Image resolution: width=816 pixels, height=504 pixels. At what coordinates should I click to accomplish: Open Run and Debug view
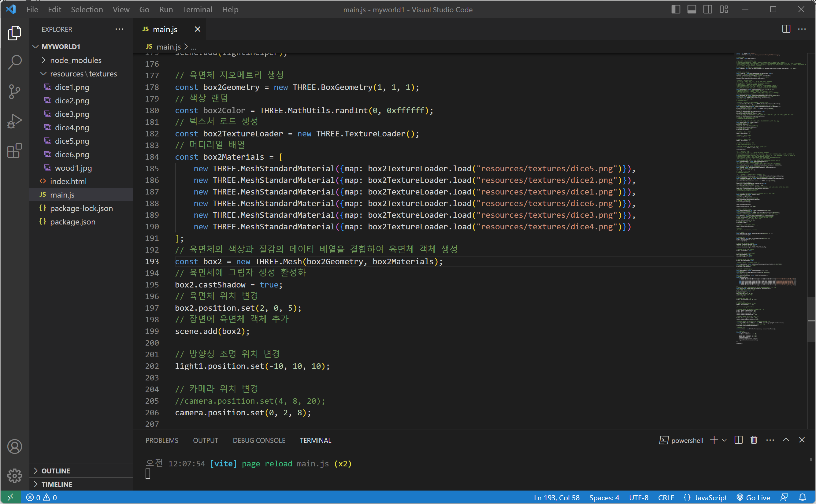click(14, 121)
